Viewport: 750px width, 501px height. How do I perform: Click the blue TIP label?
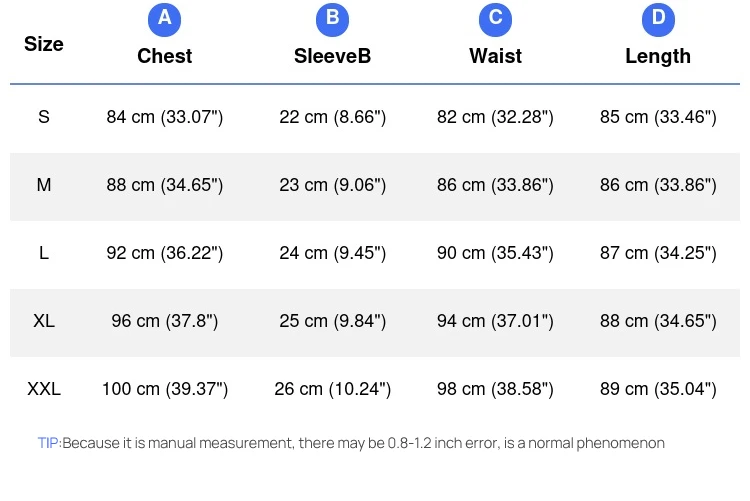coord(49,443)
